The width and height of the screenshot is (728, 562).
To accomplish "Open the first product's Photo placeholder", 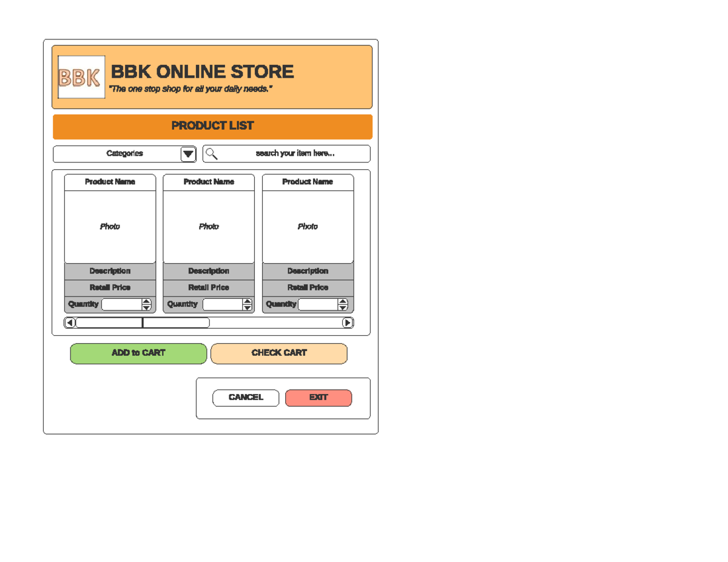I will [x=110, y=226].
